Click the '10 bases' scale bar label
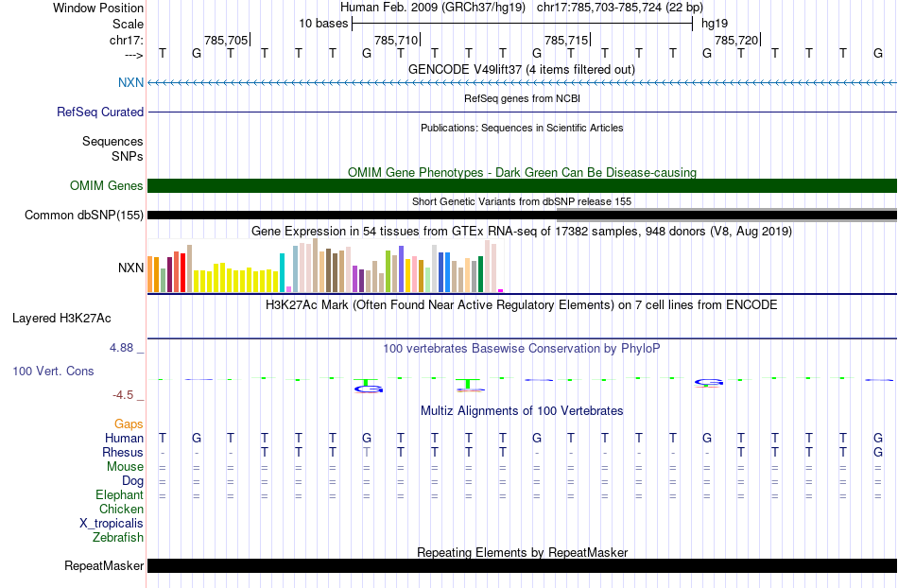 point(323,24)
